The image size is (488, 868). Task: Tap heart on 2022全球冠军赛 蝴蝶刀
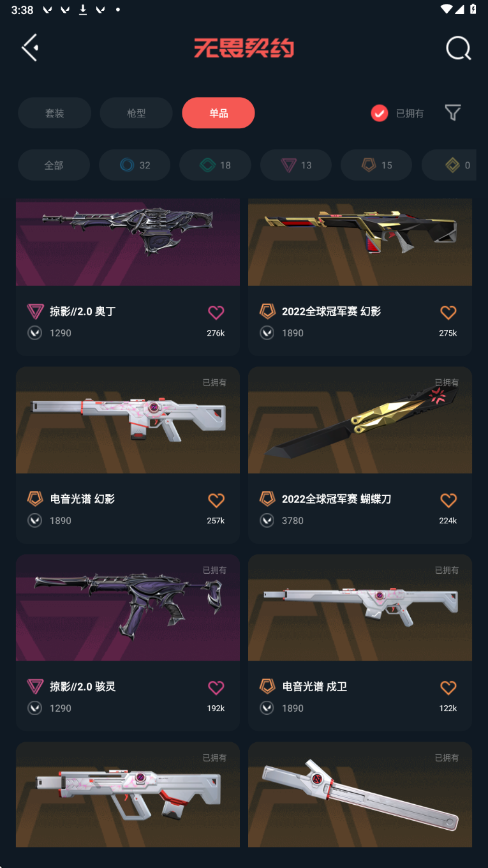[x=448, y=500]
